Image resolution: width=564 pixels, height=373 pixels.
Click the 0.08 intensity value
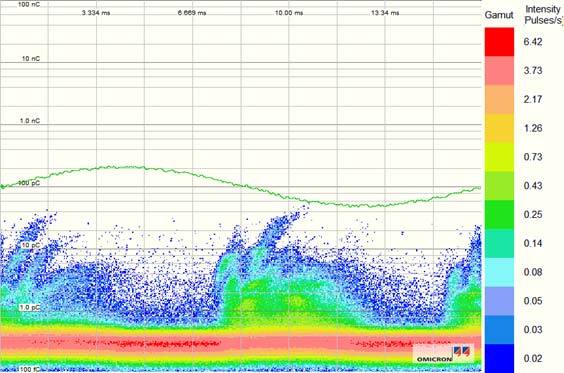click(533, 272)
